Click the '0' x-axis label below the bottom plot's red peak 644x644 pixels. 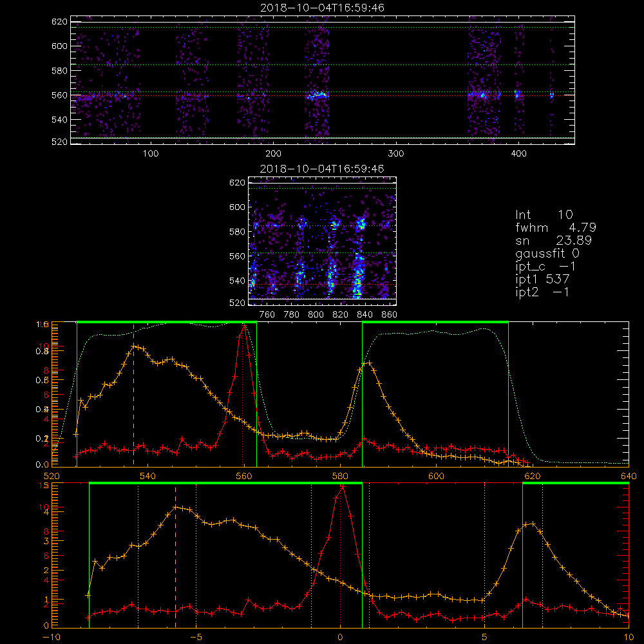340,637
